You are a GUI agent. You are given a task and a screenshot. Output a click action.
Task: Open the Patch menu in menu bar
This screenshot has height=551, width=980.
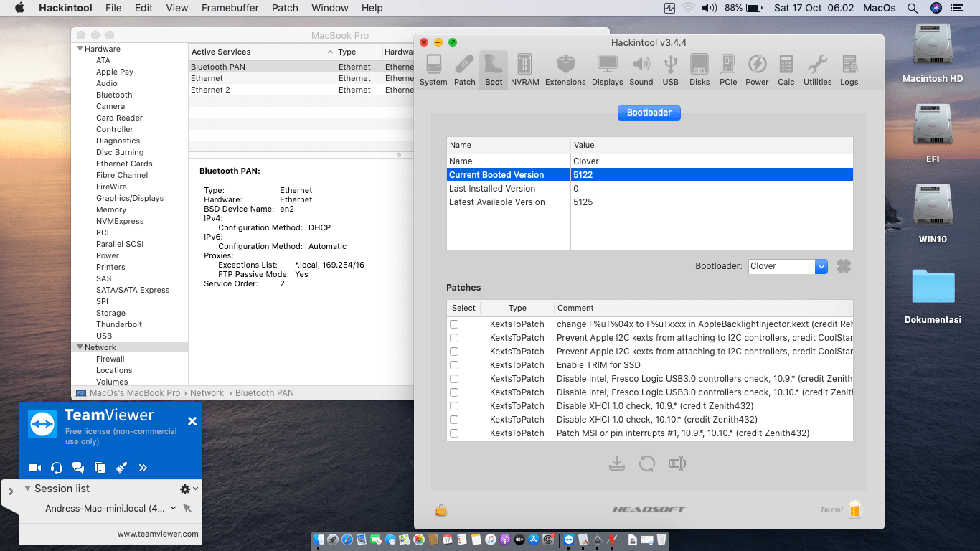(285, 8)
